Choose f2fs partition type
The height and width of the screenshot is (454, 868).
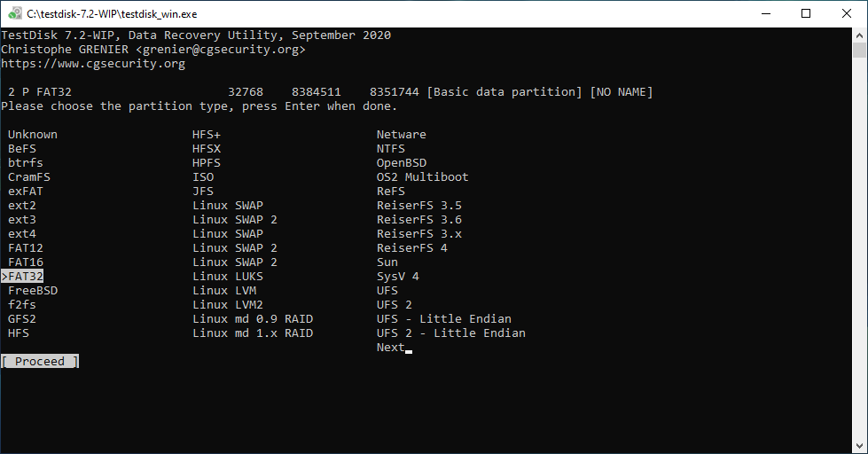pos(22,304)
